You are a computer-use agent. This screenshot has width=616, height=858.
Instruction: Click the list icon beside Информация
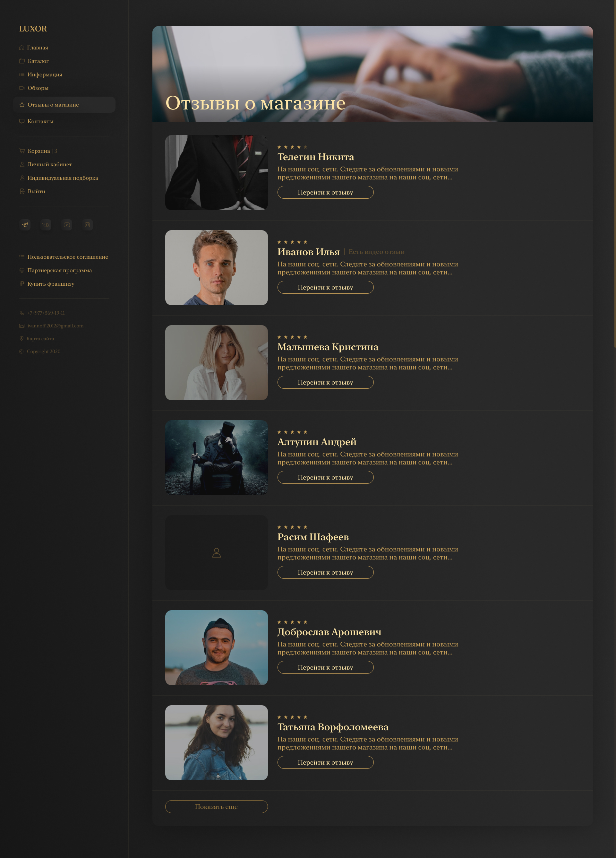click(x=21, y=74)
